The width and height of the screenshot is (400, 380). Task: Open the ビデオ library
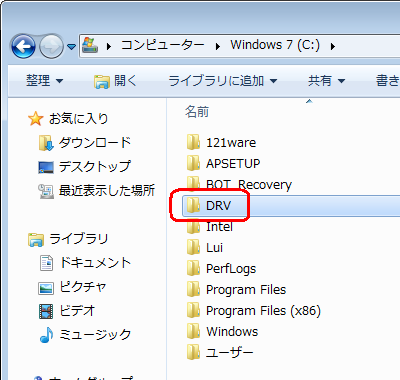click(77, 311)
